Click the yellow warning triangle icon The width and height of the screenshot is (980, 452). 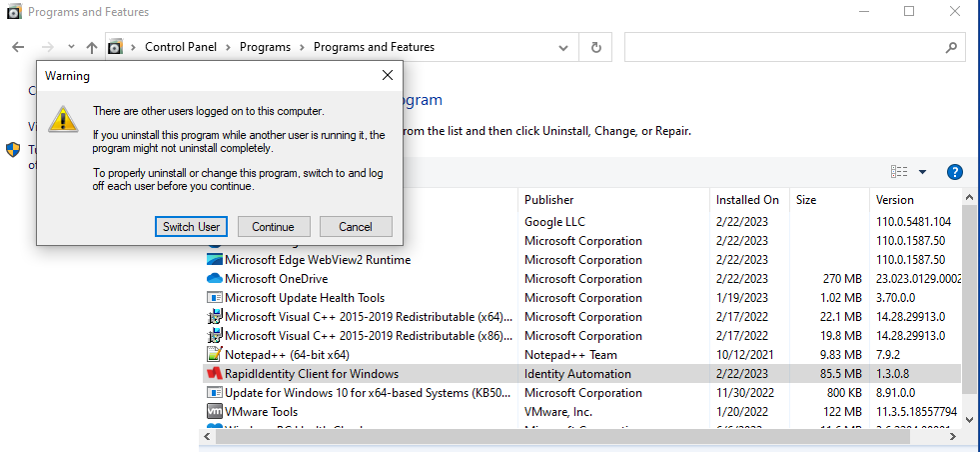pos(63,119)
